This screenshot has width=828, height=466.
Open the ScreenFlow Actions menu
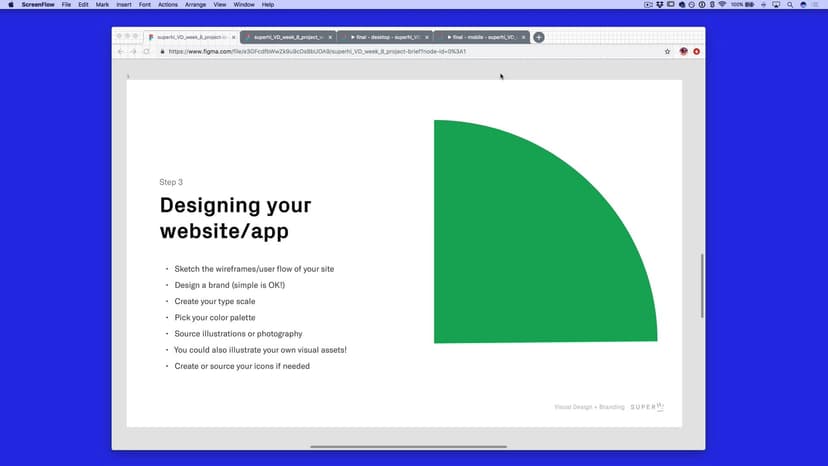(167, 5)
